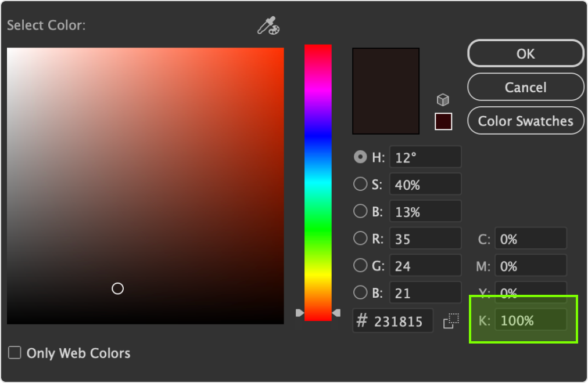
Task: Select the G green radio button
Action: 360,266
